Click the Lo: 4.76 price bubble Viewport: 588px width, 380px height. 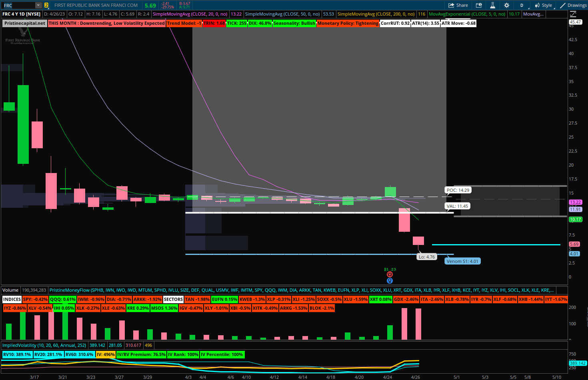click(426, 257)
